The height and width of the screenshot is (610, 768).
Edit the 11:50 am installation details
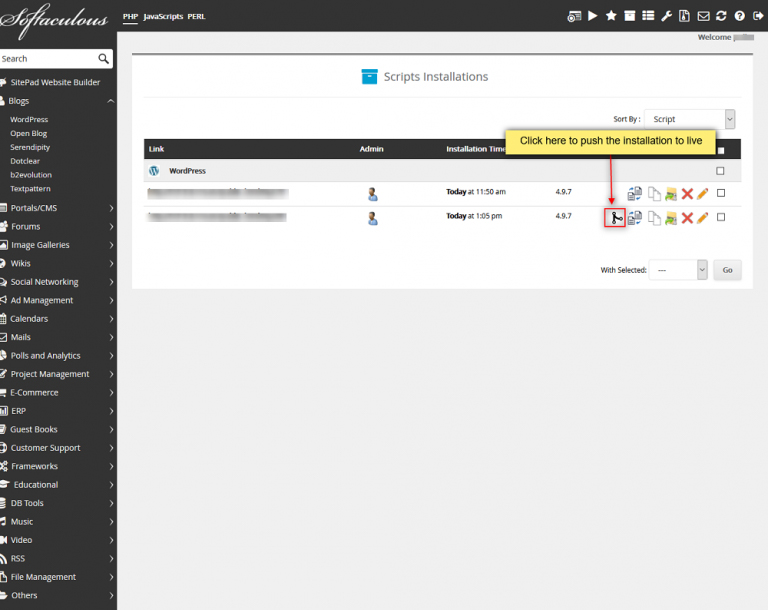coord(702,194)
